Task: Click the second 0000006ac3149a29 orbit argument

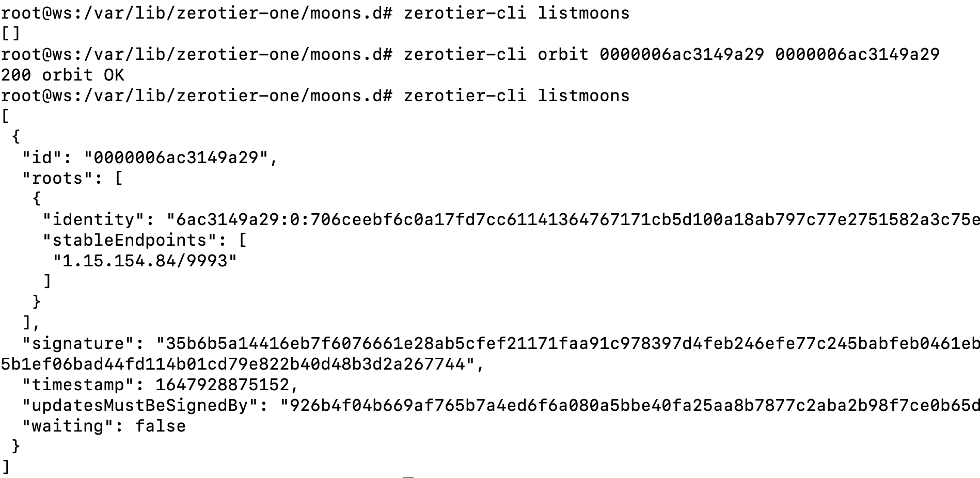Action: point(857,54)
